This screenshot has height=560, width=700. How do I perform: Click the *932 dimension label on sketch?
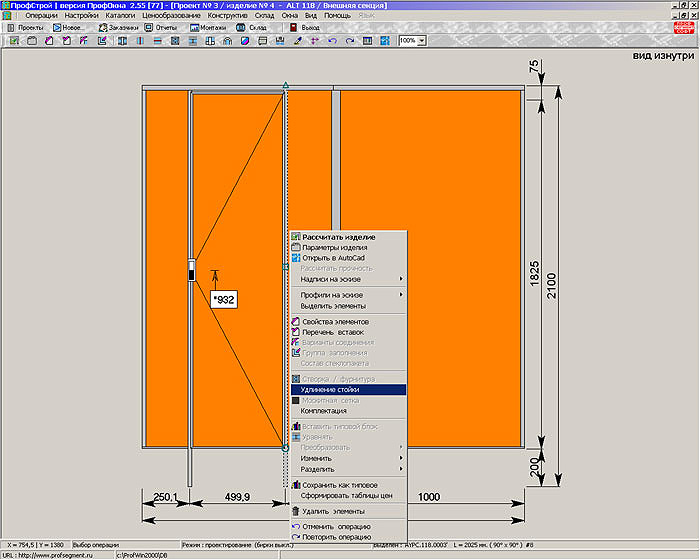click(224, 298)
